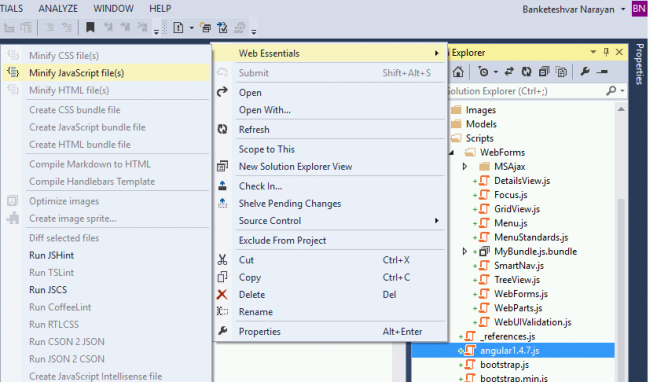Click the Preview Selected Items dash icon
This screenshot has width=650, height=382.
pos(602,72)
